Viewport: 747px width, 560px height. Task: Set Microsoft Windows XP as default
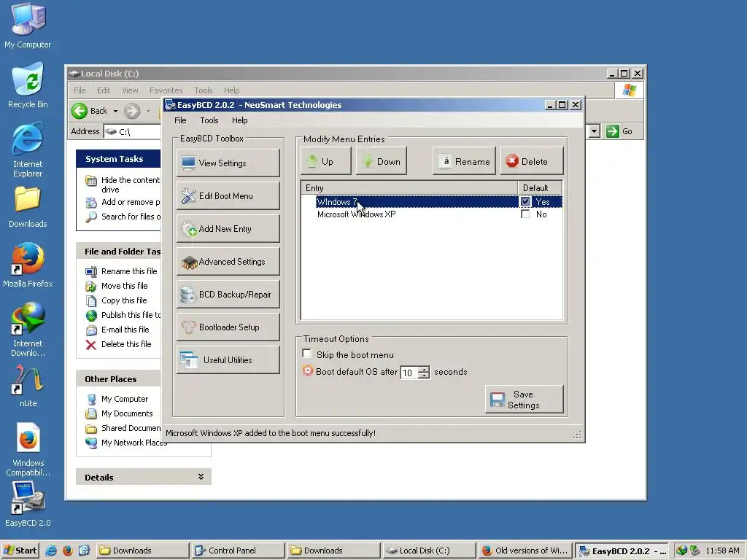pos(525,214)
